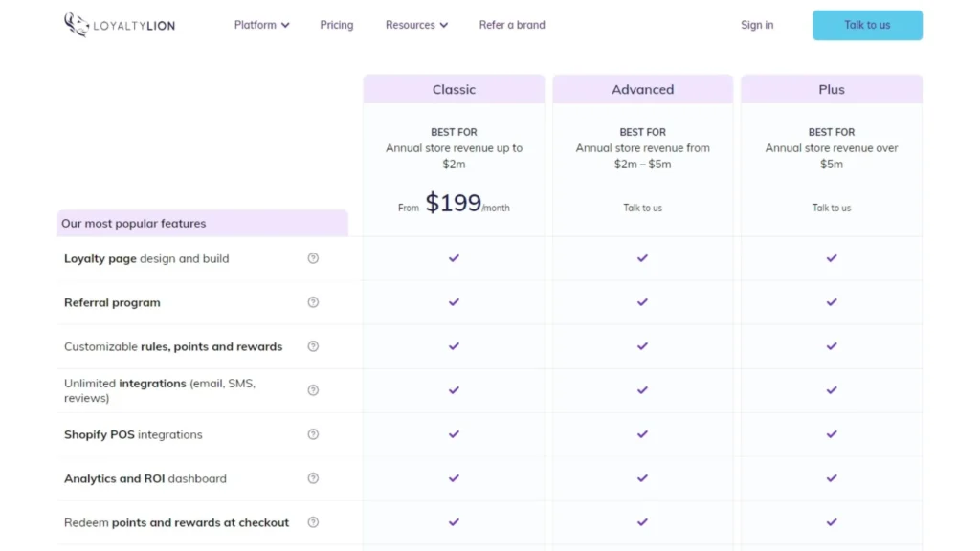Open the Refer a brand page
The width and height of the screenshot is (980, 551).
click(x=512, y=25)
